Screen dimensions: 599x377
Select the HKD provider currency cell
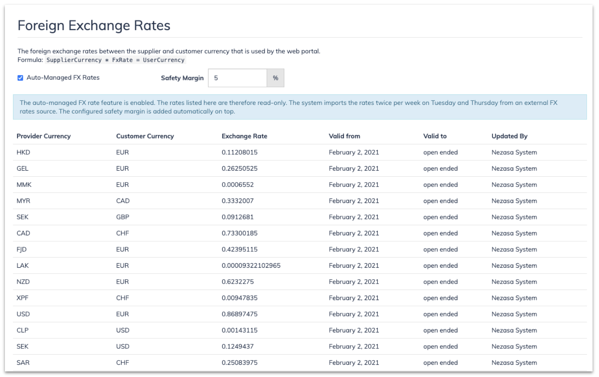pyautogui.click(x=23, y=152)
